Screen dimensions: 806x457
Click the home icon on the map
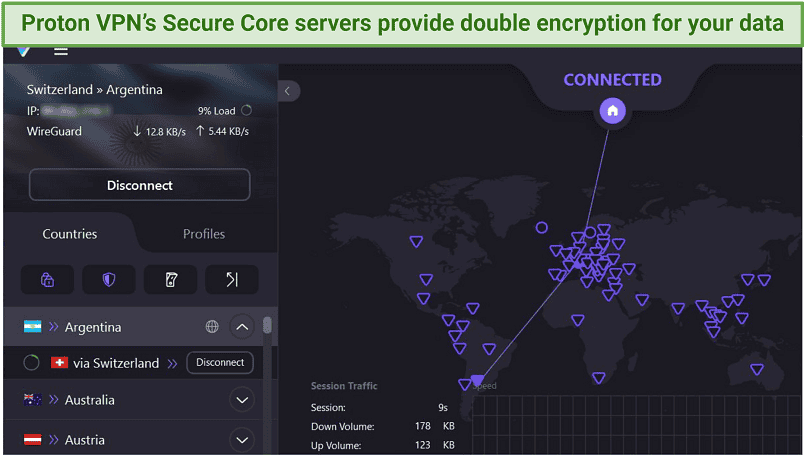coord(612,111)
